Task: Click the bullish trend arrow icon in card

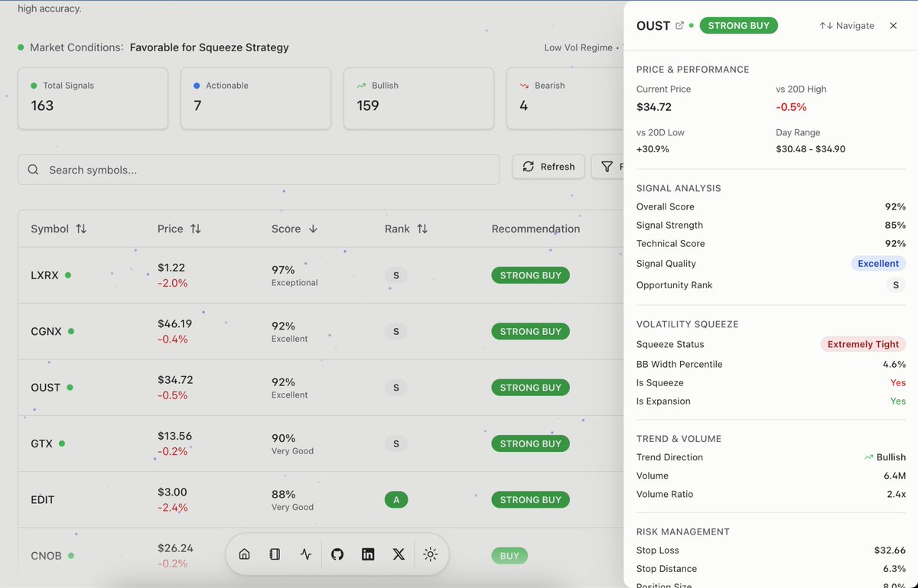Action: (x=361, y=86)
